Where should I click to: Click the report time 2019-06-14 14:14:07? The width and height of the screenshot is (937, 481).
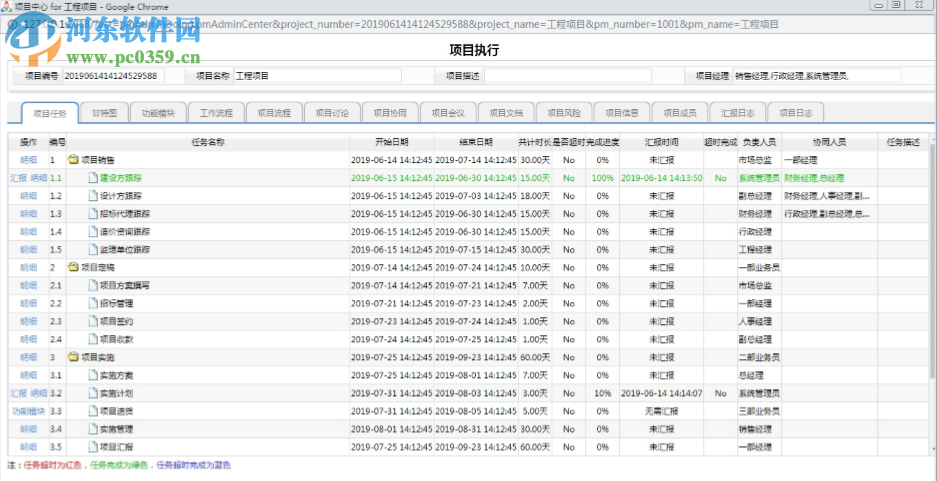click(x=662, y=393)
